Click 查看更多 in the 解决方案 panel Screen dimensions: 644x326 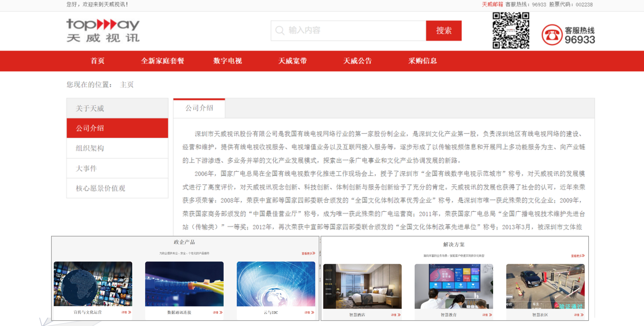pos(578,256)
